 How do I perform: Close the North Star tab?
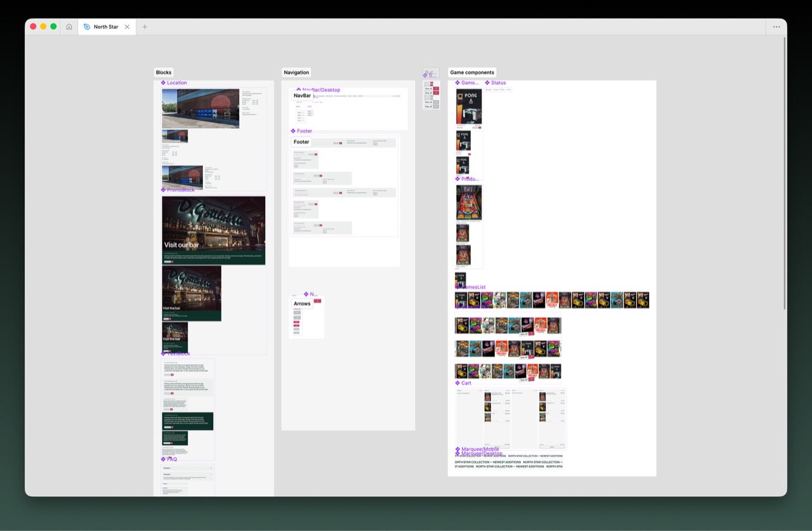click(x=127, y=27)
